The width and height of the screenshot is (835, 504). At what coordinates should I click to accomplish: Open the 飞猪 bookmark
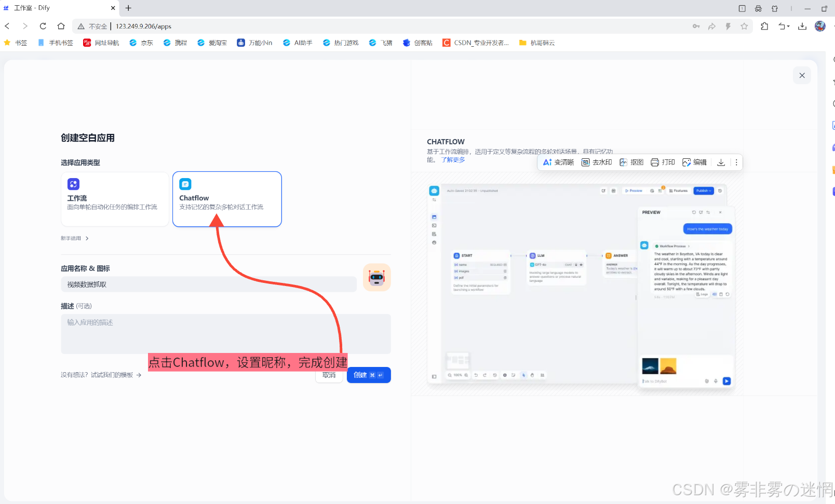click(x=381, y=43)
